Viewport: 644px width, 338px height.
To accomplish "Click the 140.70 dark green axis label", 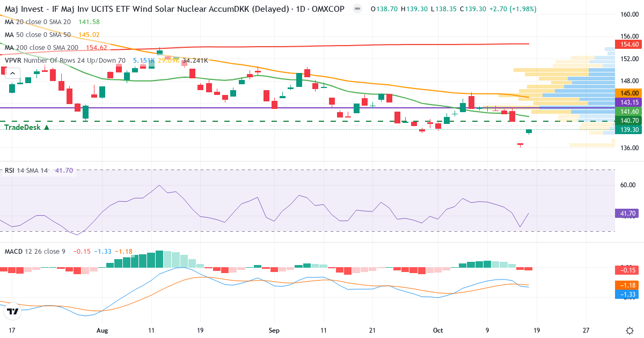I will (629, 121).
